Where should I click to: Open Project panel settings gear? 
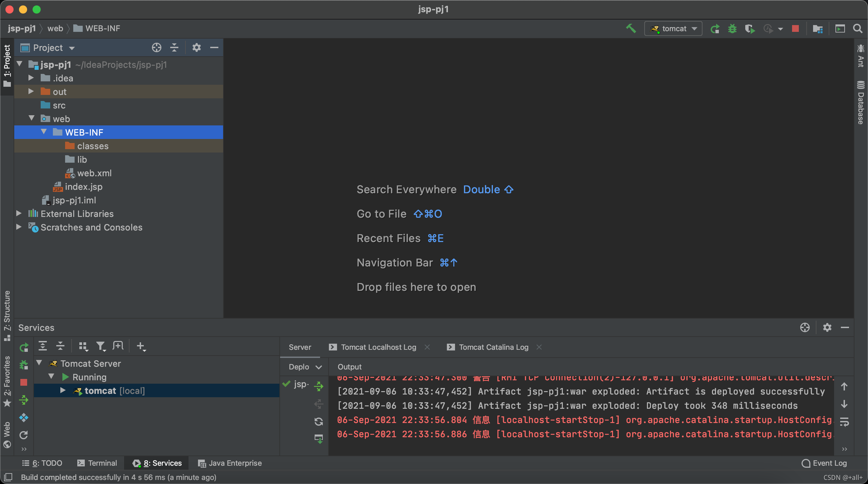(x=196, y=48)
